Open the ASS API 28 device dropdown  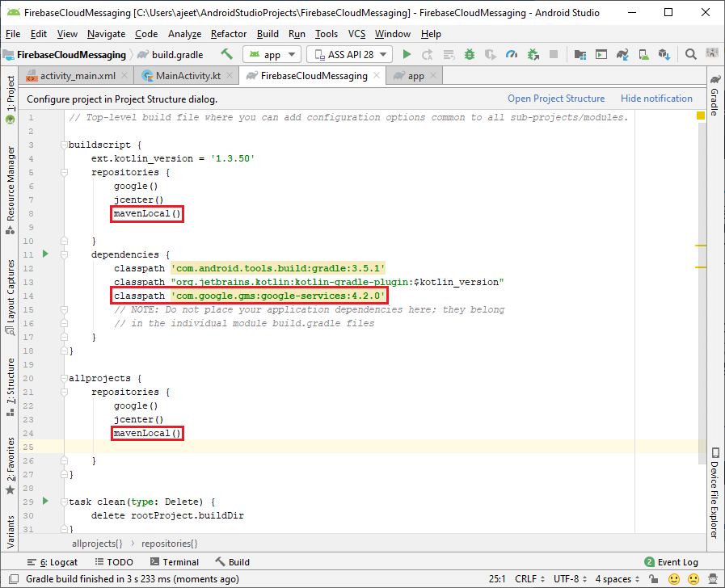point(349,54)
